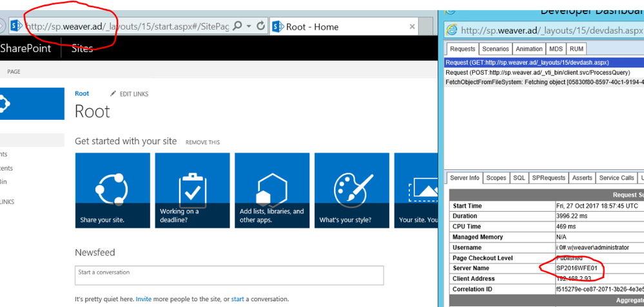
Task: Open the Share your site tile
Action: click(113, 191)
